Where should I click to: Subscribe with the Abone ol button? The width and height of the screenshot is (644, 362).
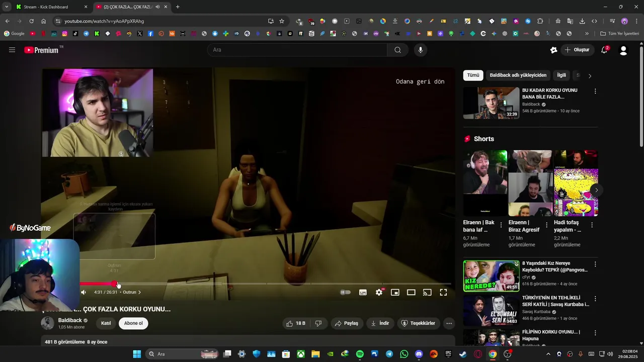coord(133,323)
